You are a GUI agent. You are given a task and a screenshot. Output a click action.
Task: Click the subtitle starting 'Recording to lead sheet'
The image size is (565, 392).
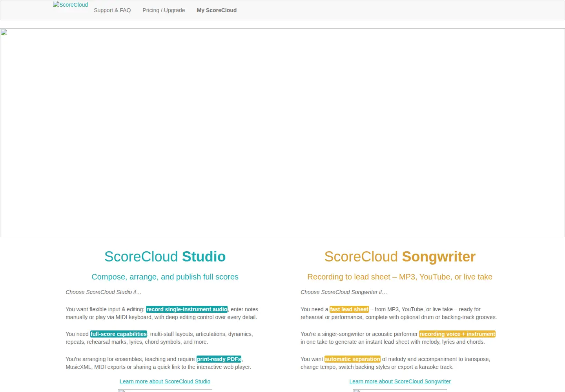tap(400, 277)
